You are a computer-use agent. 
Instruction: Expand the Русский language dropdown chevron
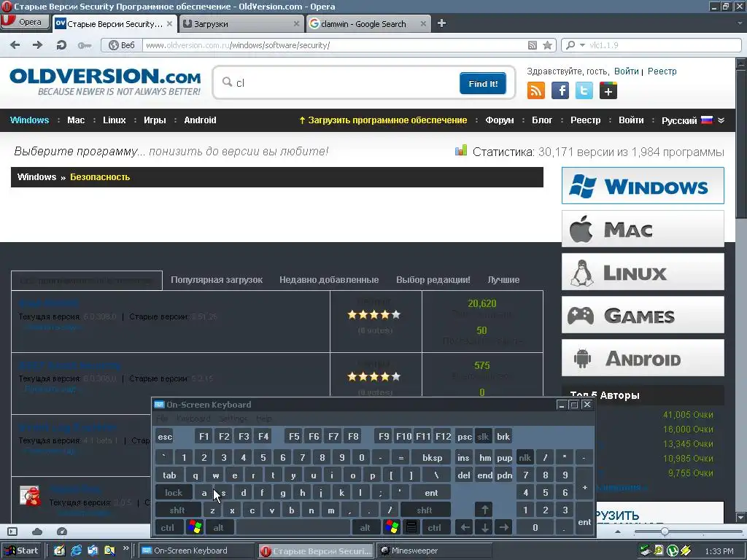(x=721, y=120)
